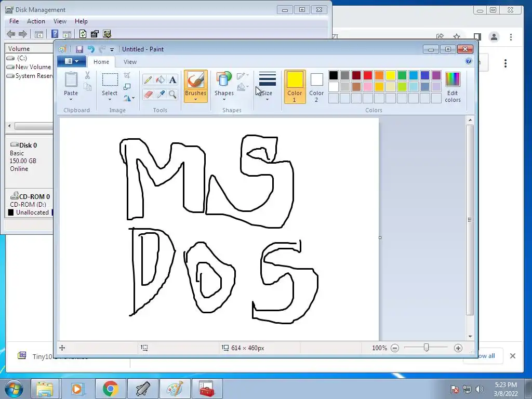
Task: Click Refresh icon in Disk Management toolbar
Action: coord(83,34)
